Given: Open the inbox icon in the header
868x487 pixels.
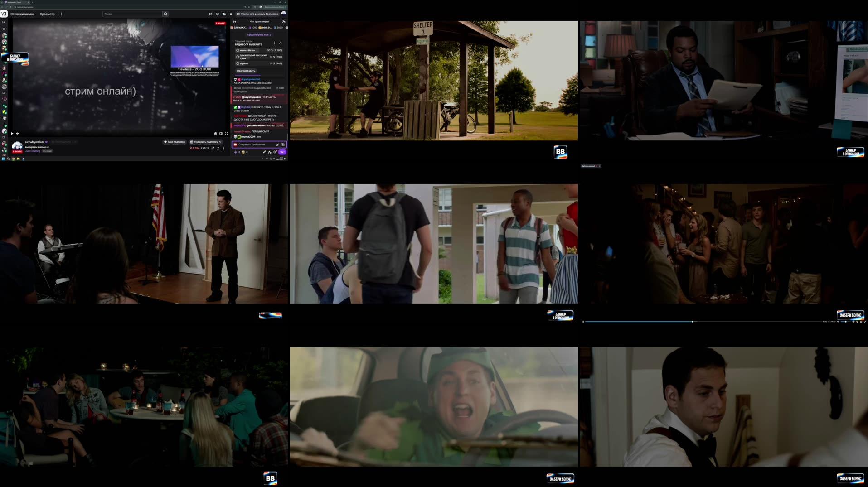Looking at the screenshot, I should [x=210, y=14].
